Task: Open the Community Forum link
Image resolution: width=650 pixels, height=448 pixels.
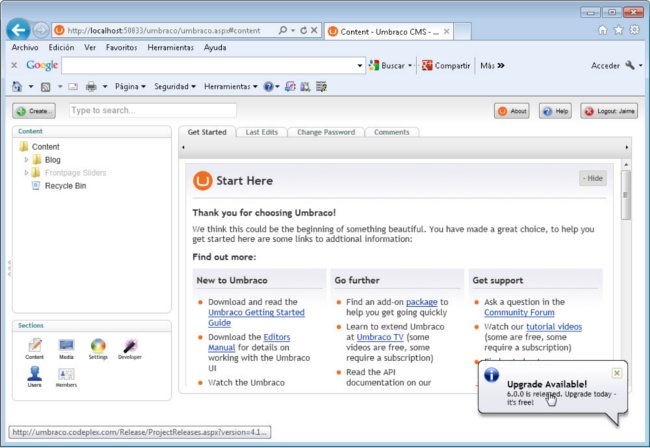Action: click(519, 312)
